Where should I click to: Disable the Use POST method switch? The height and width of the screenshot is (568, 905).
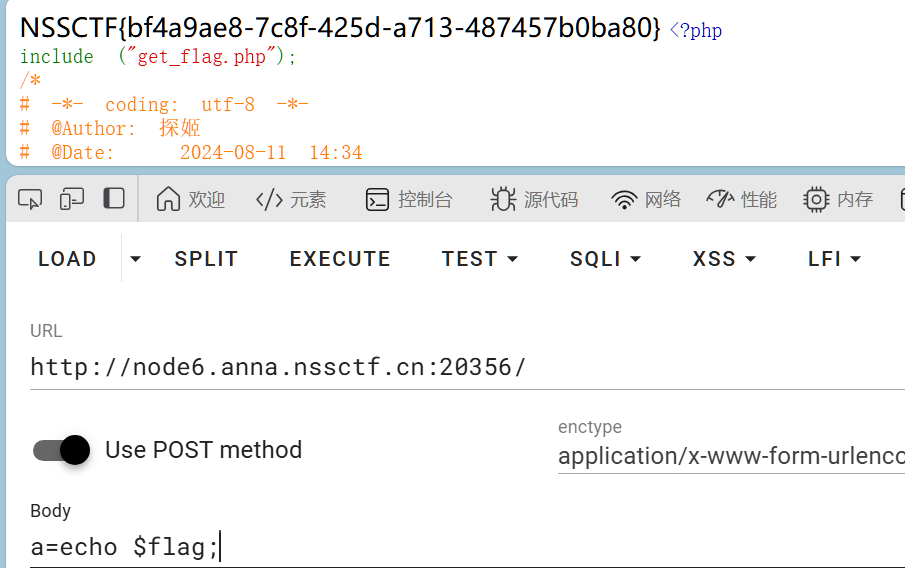[x=62, y=450]
